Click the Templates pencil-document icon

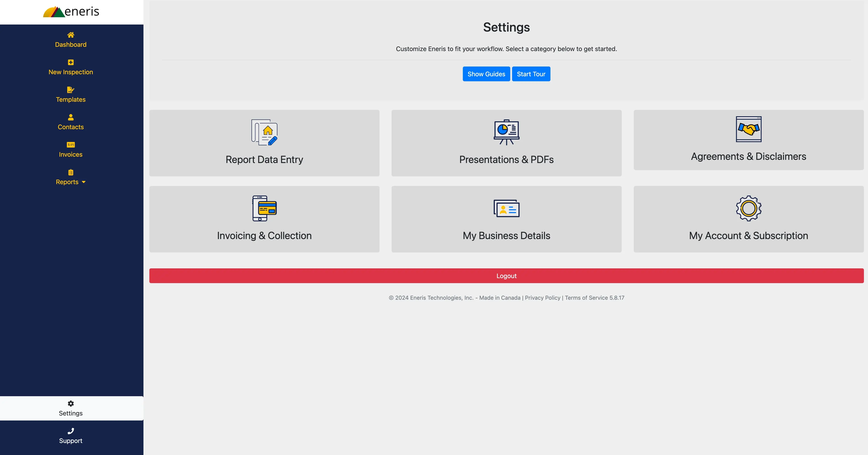[71, 90]
